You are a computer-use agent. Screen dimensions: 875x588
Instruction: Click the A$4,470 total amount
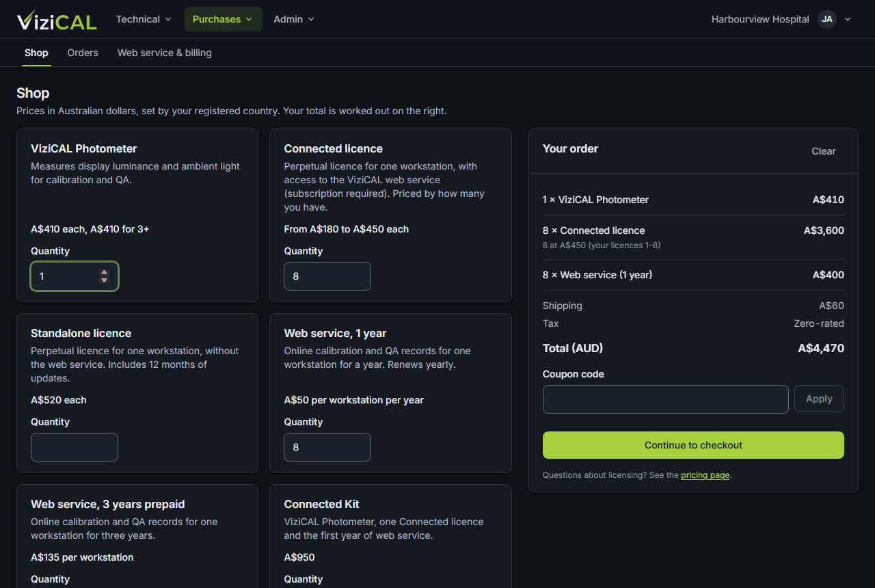821,349
